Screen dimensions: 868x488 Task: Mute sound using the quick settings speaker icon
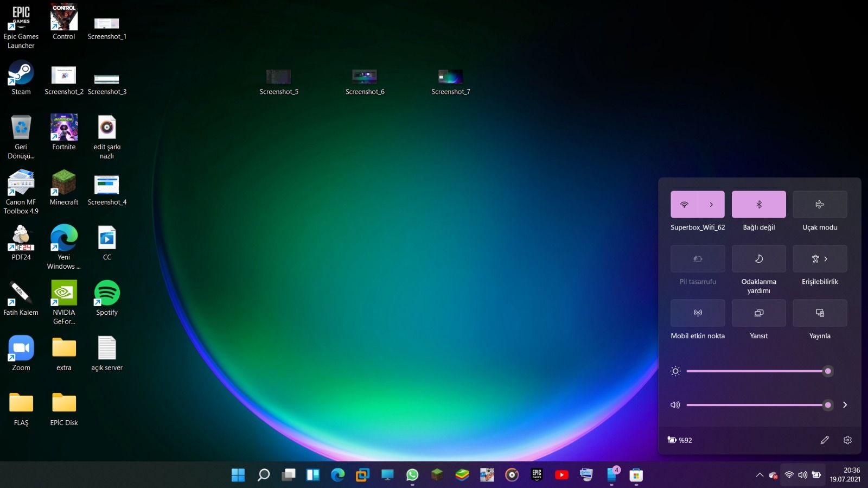pos(675,405)
